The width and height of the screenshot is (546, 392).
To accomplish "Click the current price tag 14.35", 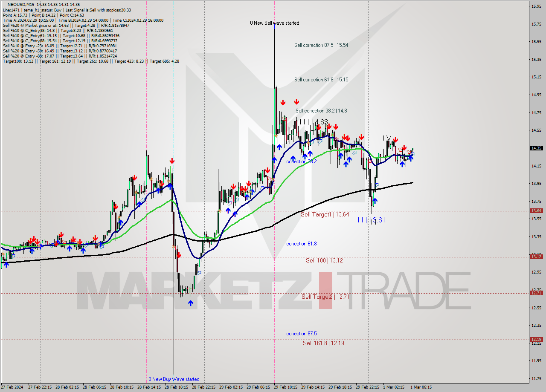I will tap(536, 148).
